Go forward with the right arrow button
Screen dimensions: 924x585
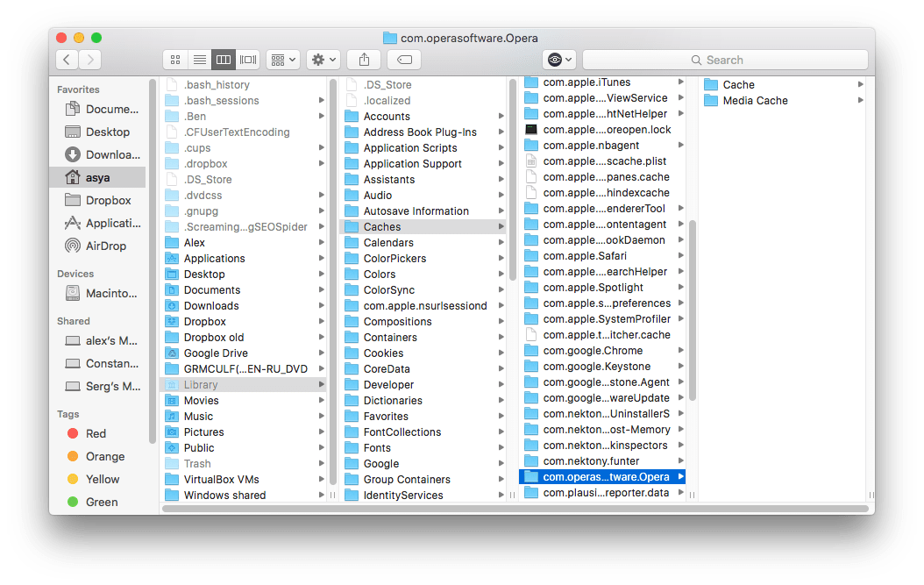(x=90, y=60)
